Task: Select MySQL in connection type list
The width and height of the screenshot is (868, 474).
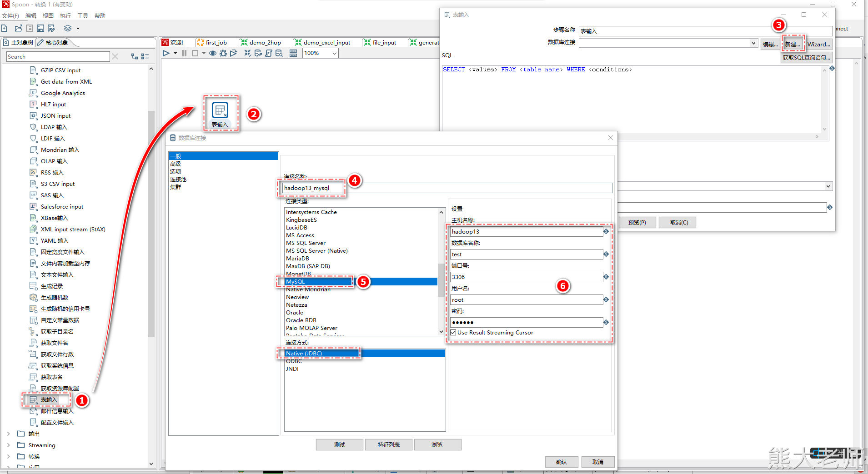Action: pyautogui.click(x=296, y=282)
